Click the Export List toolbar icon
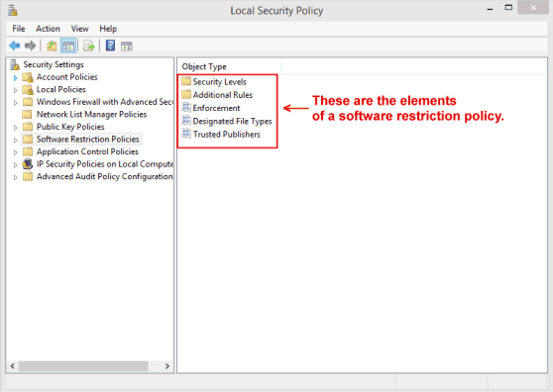This screenshot has height=392, width=553. click(x=89, y=46)
